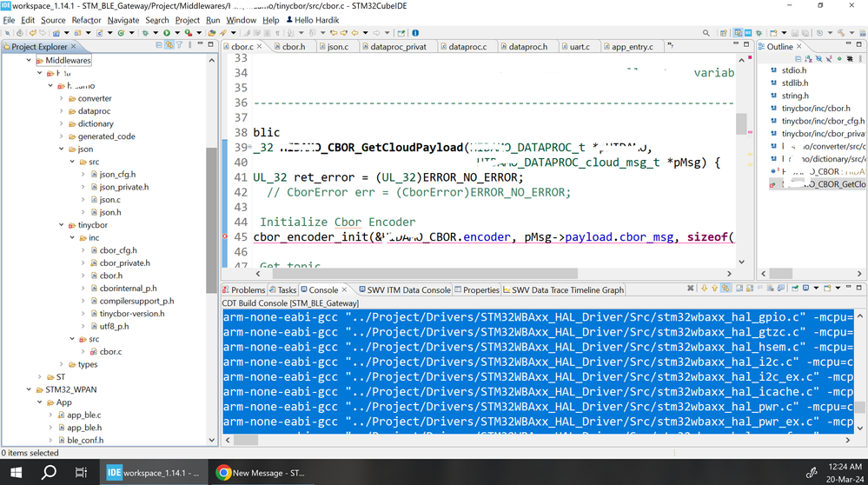Viewport: 868px width, 485px height.
Task: Open the Properties tab in bottom panel
Action: tap(477, 289)
